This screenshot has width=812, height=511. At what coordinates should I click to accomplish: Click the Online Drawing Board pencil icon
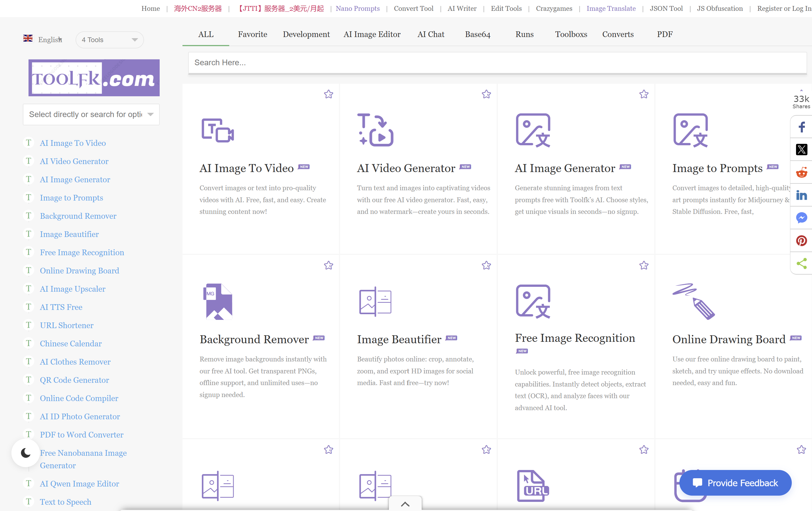click(x=694, y=301)
